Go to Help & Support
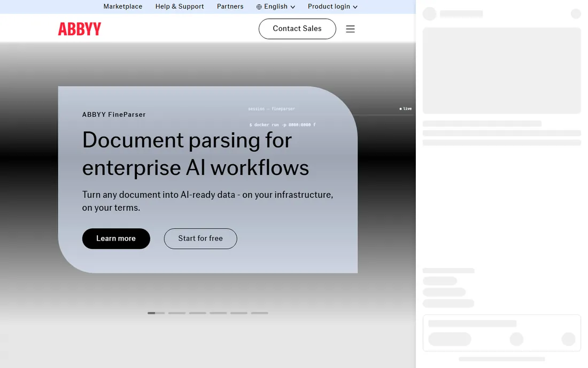The image size is (588, 368). pos(180,6)
